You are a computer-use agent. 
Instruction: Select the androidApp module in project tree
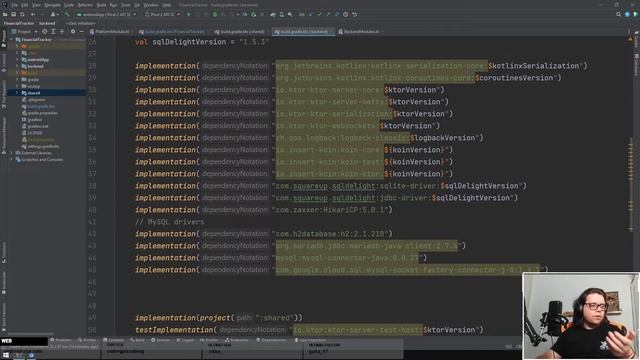[38, 60]
